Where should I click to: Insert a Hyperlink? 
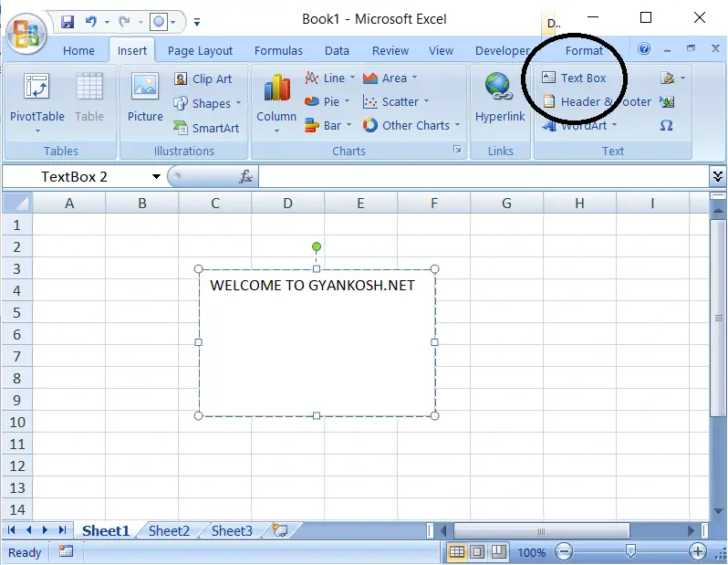point(500,98)
